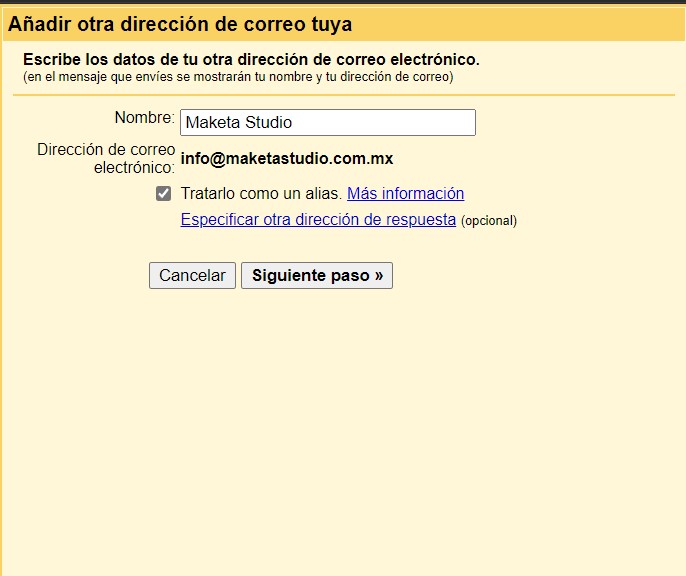Uncheck the 'Tratarlo como un alias' checkbox
This screenshot has height=576, width=686.
[164, 194]
